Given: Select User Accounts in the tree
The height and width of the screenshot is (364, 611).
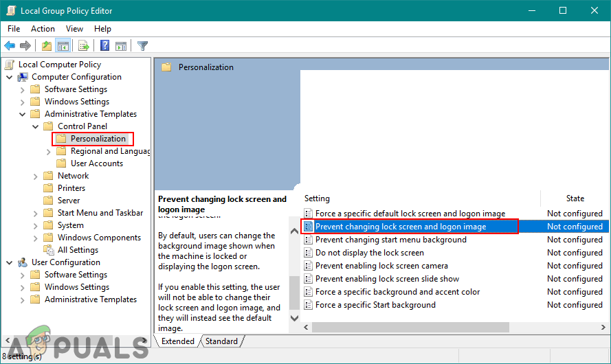Looking at the screenshot, I should coord(97,163).
